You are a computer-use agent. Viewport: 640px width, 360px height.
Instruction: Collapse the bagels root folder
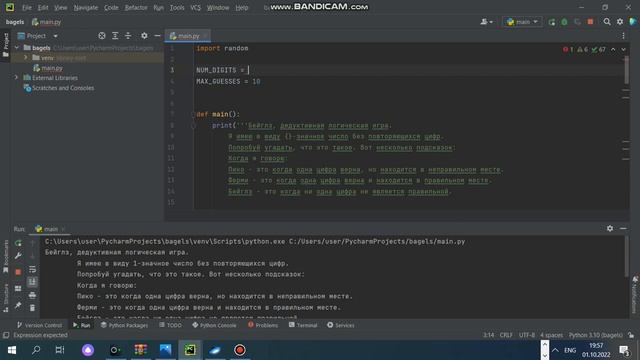tap(17, 48)
